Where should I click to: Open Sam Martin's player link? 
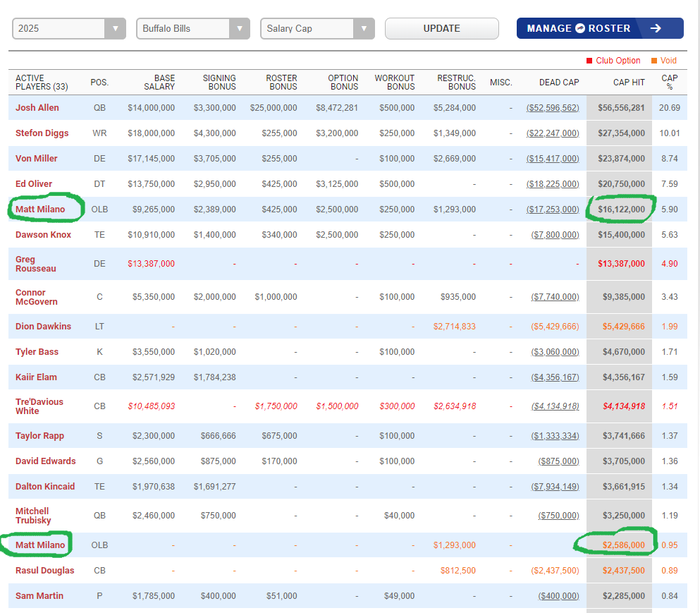click(39, 596)
